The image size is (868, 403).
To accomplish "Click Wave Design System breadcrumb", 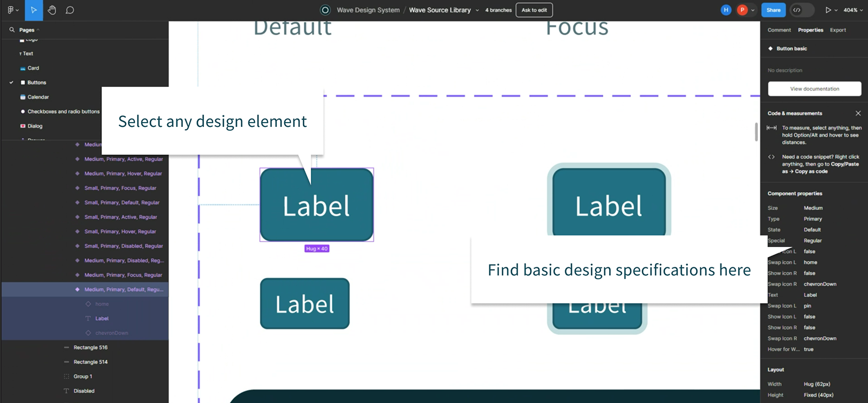I will tap(368, 10).
